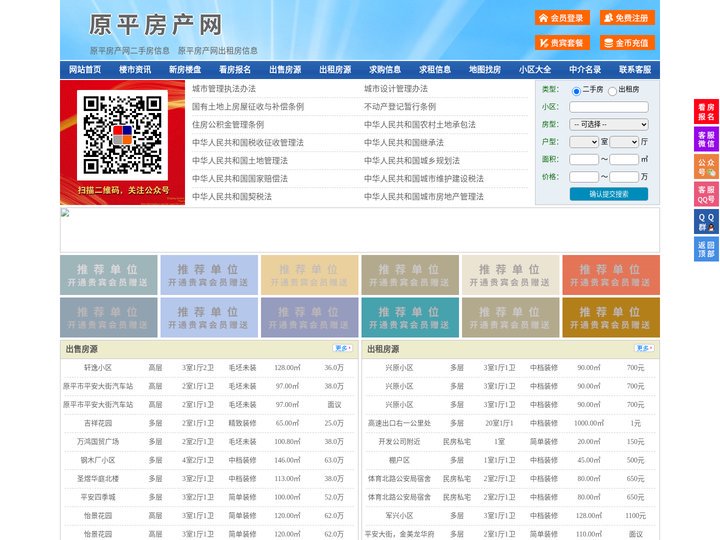Viewport: 720px width, 540px height.
Task: Open the 开发公司附近 rental listing
Action: (x=399, y=442)
